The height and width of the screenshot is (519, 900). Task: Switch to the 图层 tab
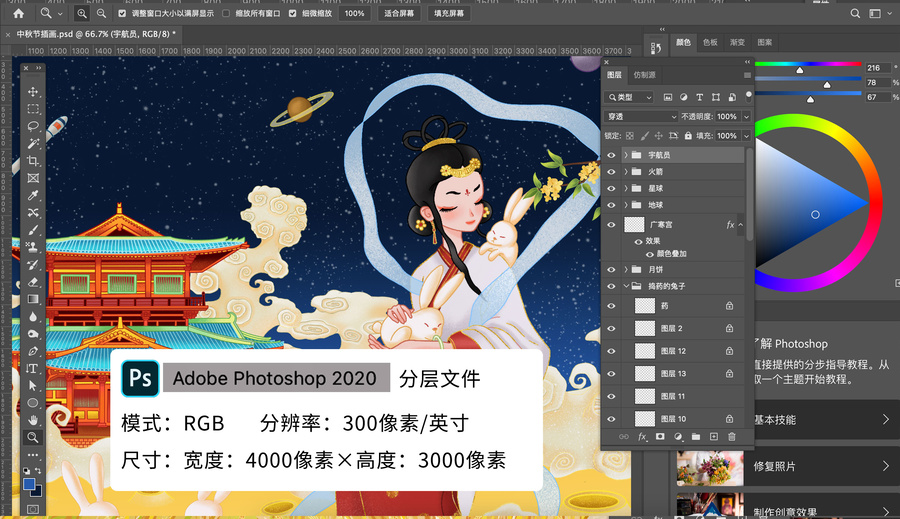coord(614,75)
